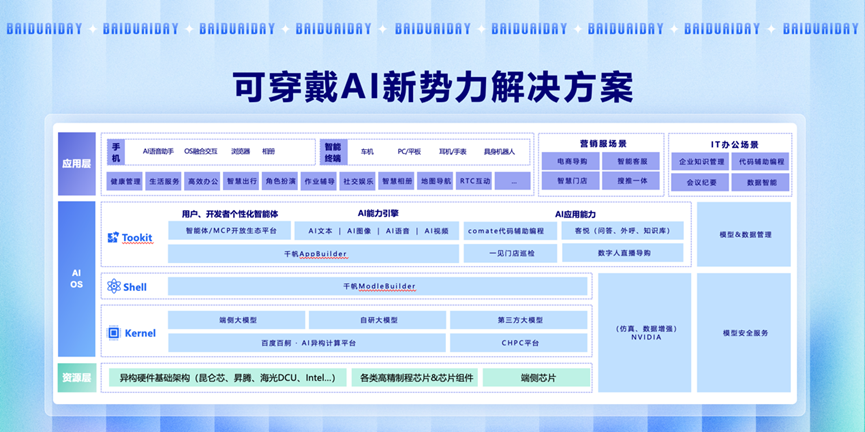
Task: Click the 生活服务 box
Action: 163,181
